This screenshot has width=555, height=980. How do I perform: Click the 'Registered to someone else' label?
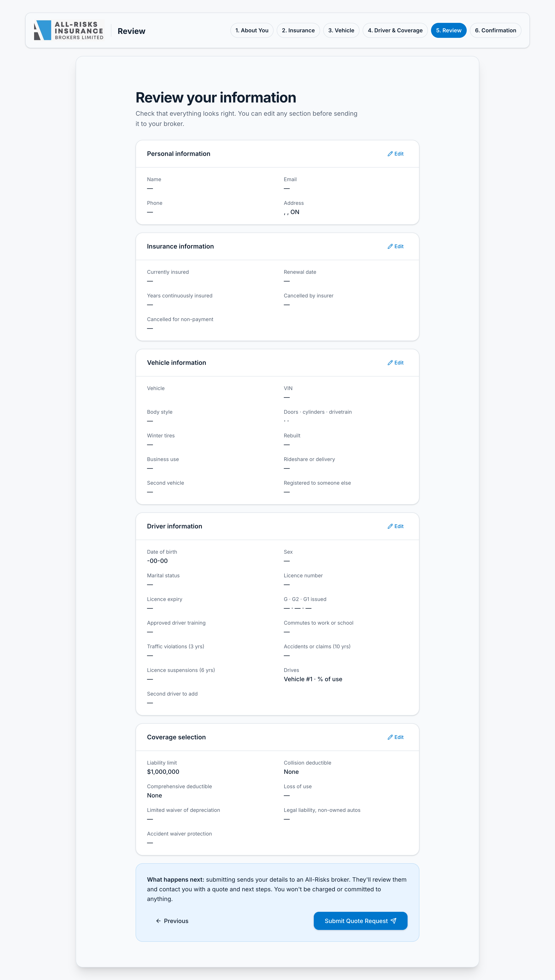point(317,483)
